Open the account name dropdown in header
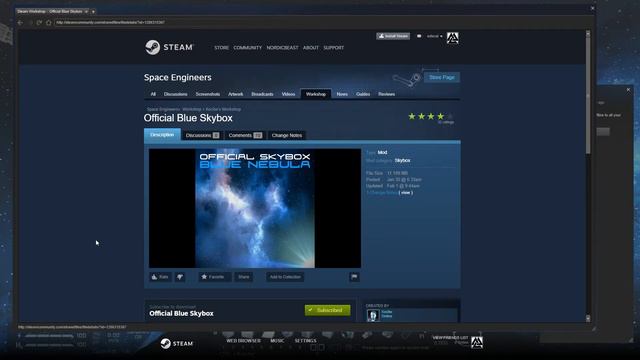 tap(434, 36)
